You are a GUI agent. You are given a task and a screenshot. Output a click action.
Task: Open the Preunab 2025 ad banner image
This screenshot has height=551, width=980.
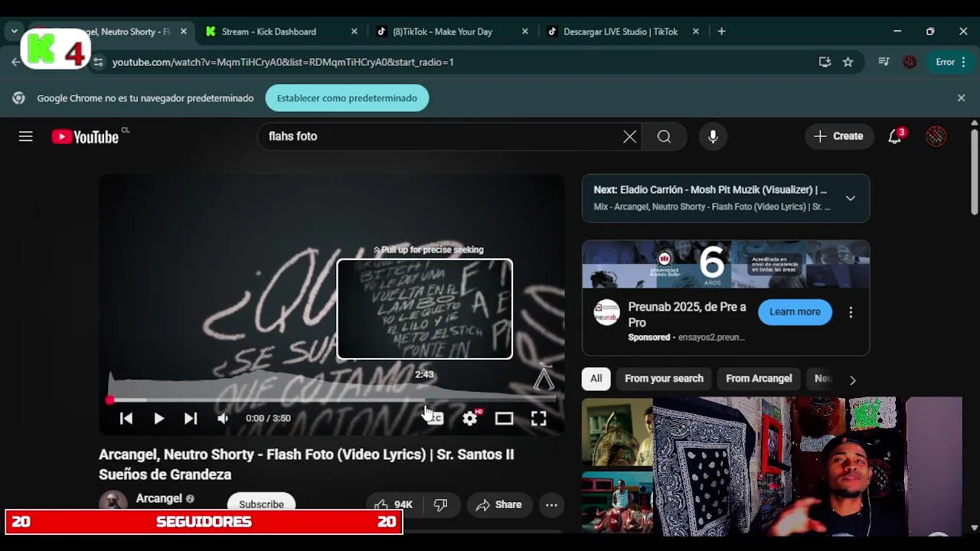tap(726, 264)
